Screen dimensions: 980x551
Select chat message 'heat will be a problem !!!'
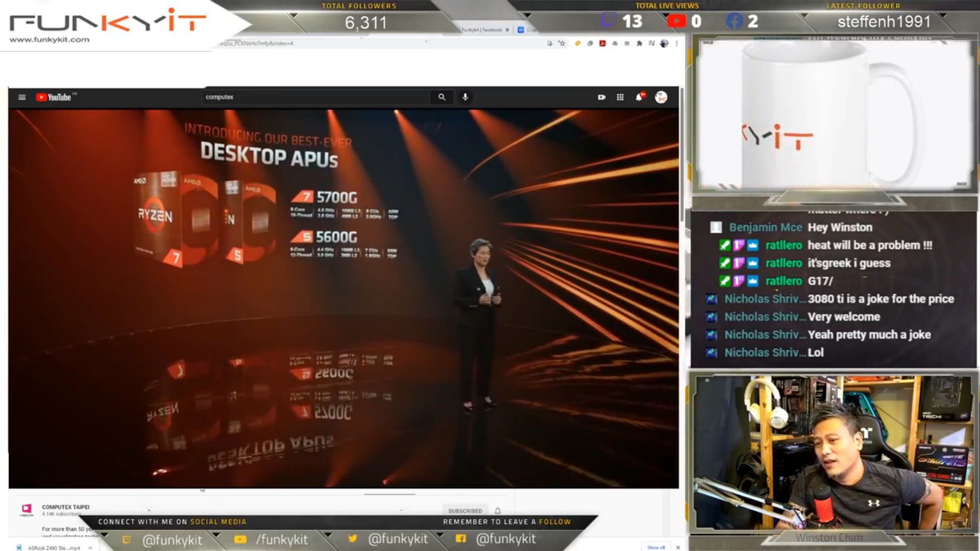click(x=870, y=245)
